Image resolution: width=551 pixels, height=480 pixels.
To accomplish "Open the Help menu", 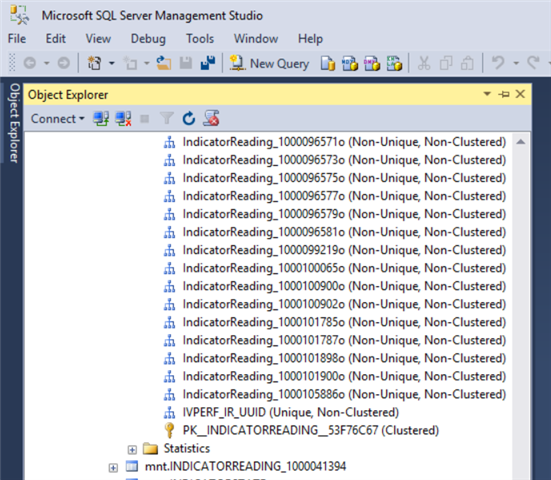I will tap(310, 39).
